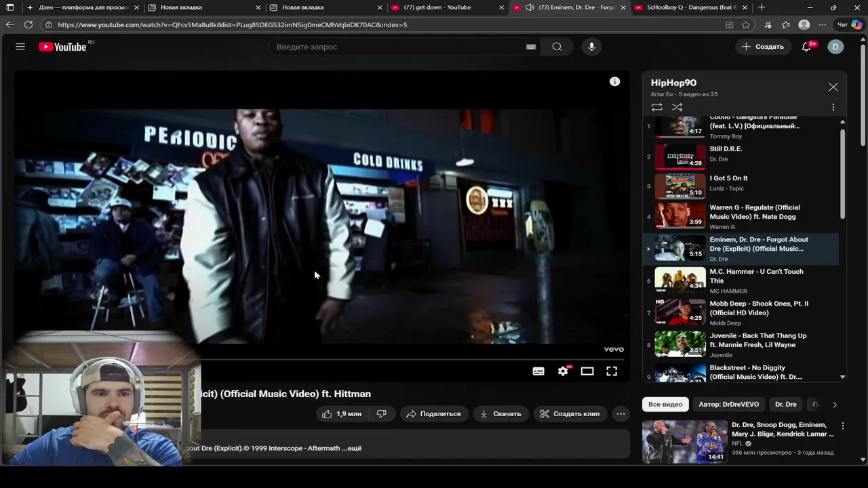Open more actions menu beside Create clip
868x488 pixels.
point(620,413)
